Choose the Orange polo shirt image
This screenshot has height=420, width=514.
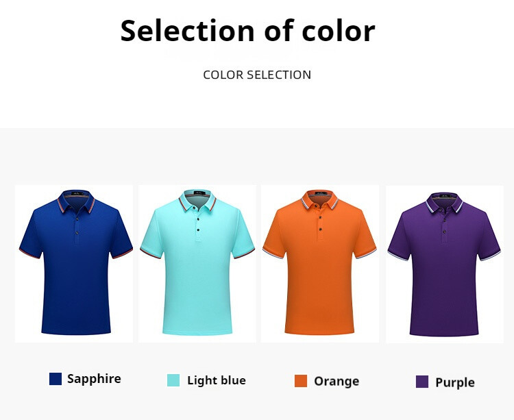[320, 264]
